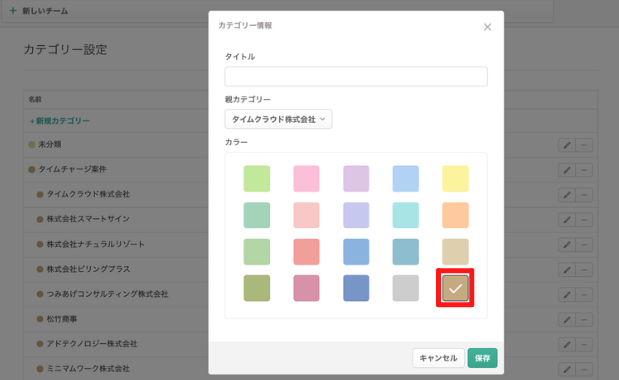Image resolution: width=619 pixels, height=380 pixels.
Task: Close the カテゴリー情報 dialog with the X
Action: pos(488,27)
